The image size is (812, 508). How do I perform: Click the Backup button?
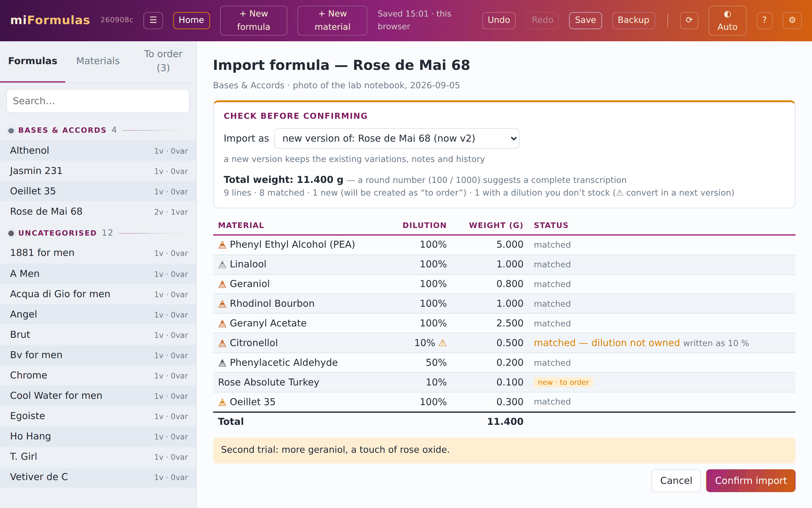pyautogui.click(x=633, y=20)
